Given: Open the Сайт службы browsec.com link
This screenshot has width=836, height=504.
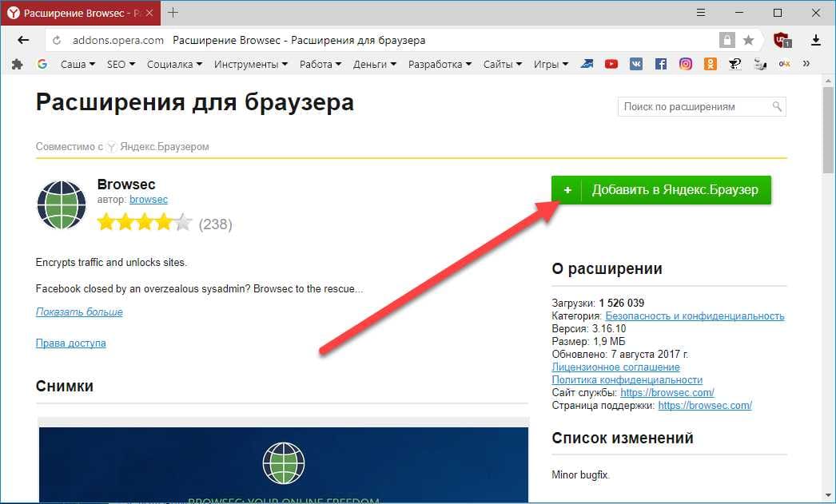Looking at the screenshot, I should (x=667, y=393).
